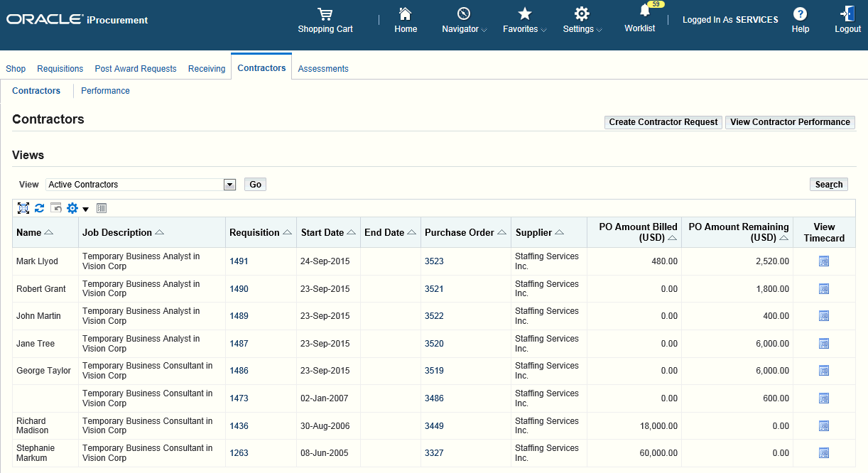Open the Worklist bell notifications
The height and width of the screenshot is (473, 868).
[644, 11]
